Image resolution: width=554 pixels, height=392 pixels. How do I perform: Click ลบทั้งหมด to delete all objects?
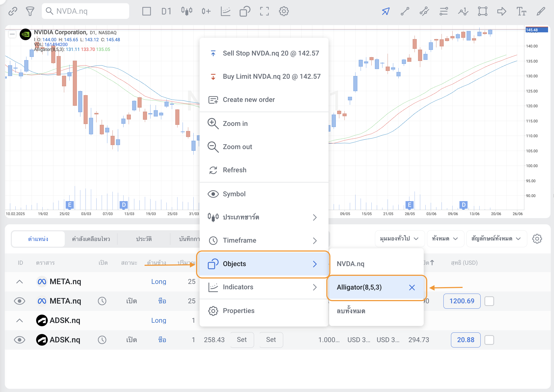coord(351,311)
